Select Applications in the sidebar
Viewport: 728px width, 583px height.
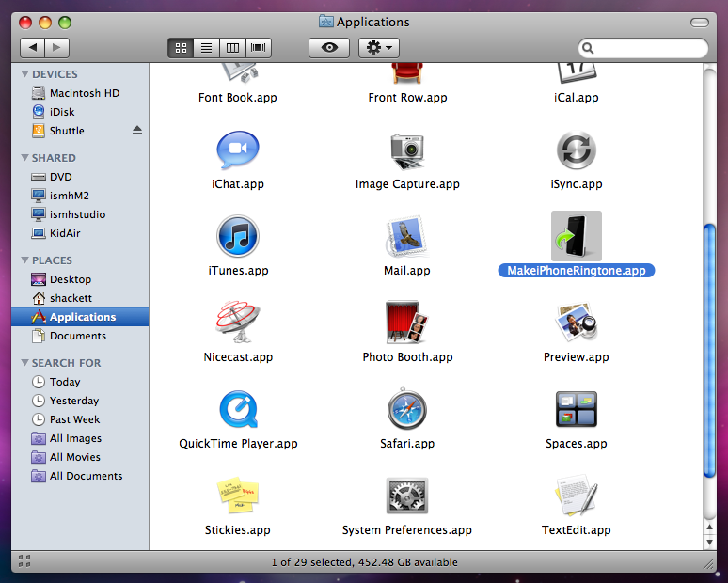(80, 317)
